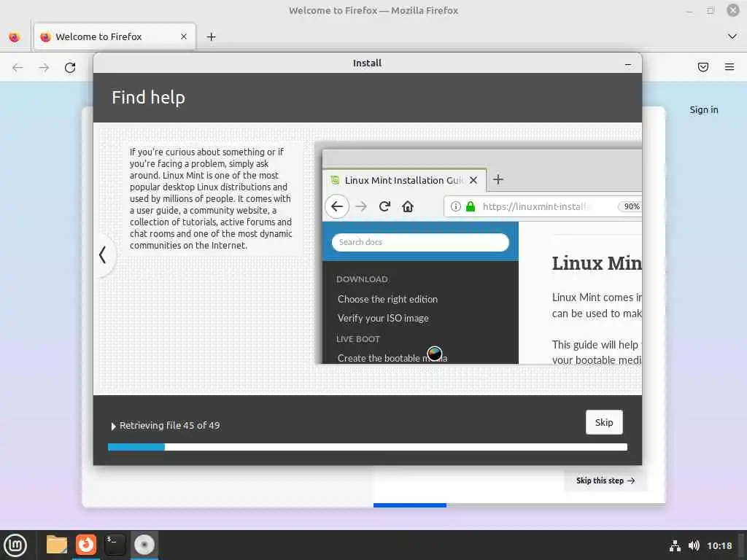The height and width of the screenshot is (560, 747).
Task: Click Firefox back arrow
Action: [18, 67]
